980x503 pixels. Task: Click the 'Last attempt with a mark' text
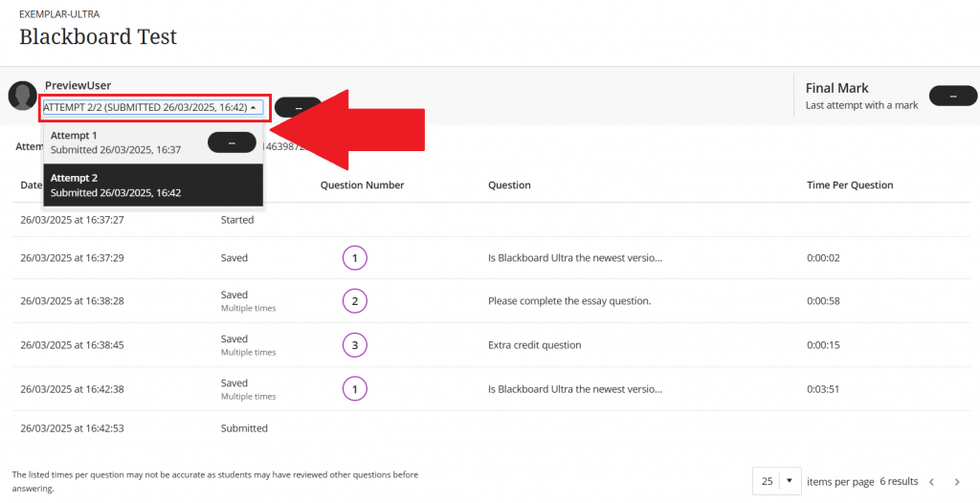[x=862, y=105]
